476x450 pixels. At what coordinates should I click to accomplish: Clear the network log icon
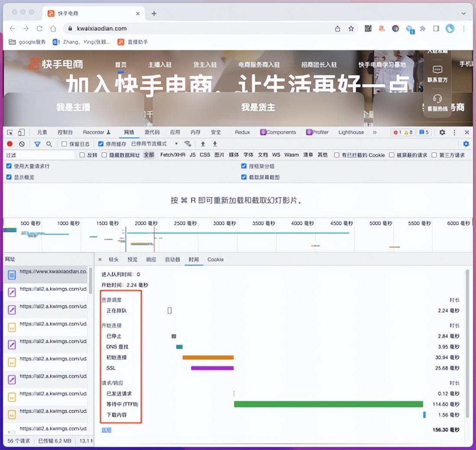point(22,144)
